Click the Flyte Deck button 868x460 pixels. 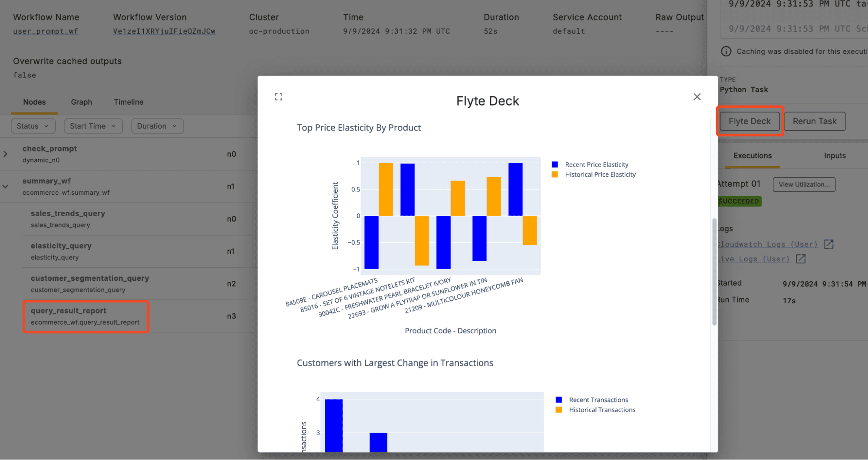click(749, 121)
